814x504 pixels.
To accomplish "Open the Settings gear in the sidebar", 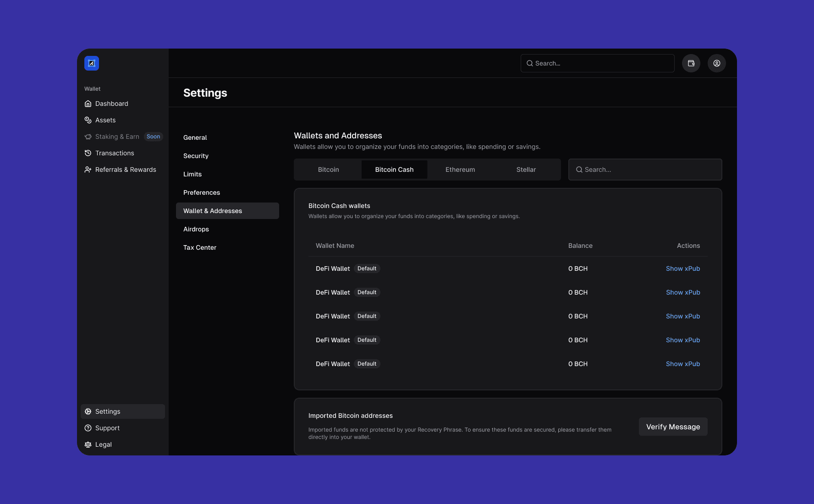I will (88, 411).
